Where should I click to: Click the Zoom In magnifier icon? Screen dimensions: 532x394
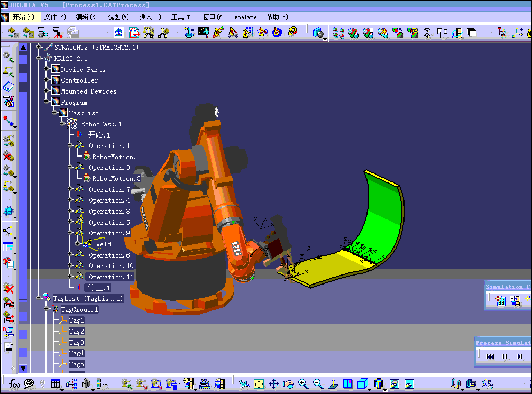(x=303, y=384)
